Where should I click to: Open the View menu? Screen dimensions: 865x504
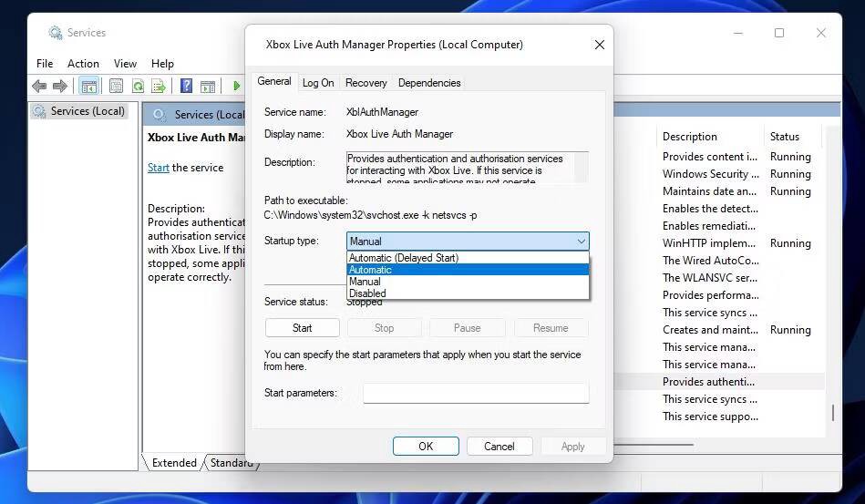125,64
